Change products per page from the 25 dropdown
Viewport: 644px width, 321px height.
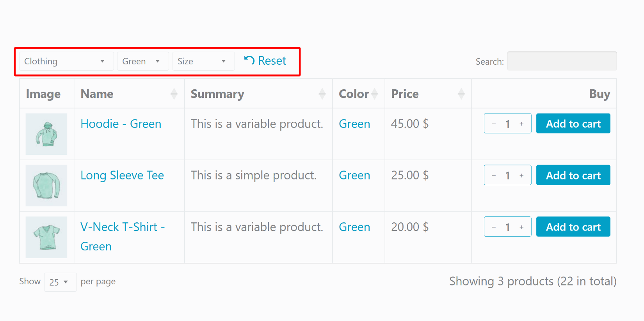(x=60, y=282)
